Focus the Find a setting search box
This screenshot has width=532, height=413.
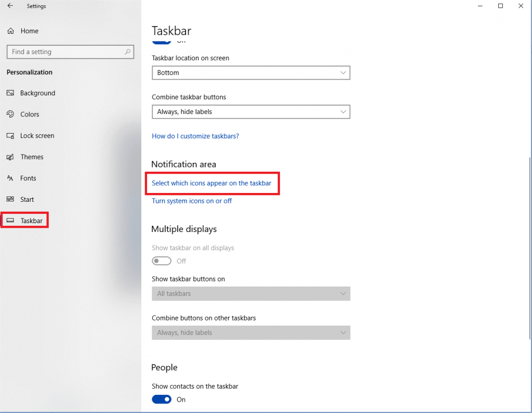click(x=70, y=52)
